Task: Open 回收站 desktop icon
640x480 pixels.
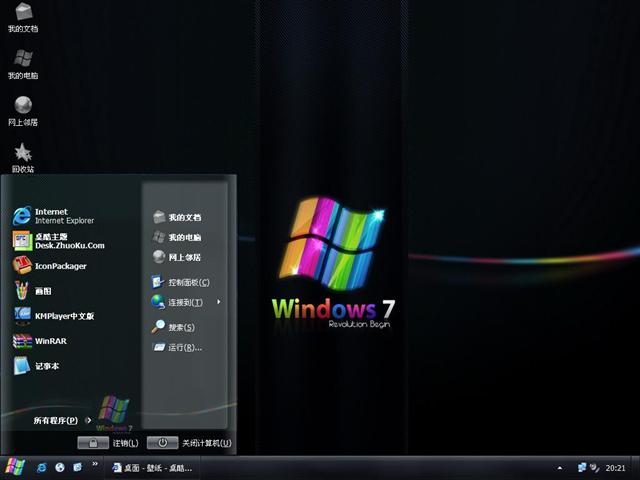Action: pos(23,158)
